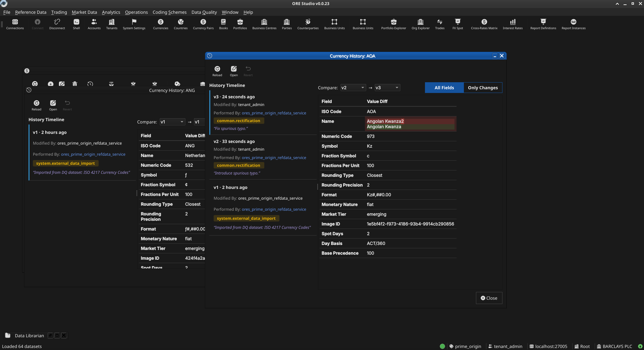This screenshot has height=350, width=644.
Task: Open Portfolio Explorer from the toolbar
Action: [x=393, y=24]
